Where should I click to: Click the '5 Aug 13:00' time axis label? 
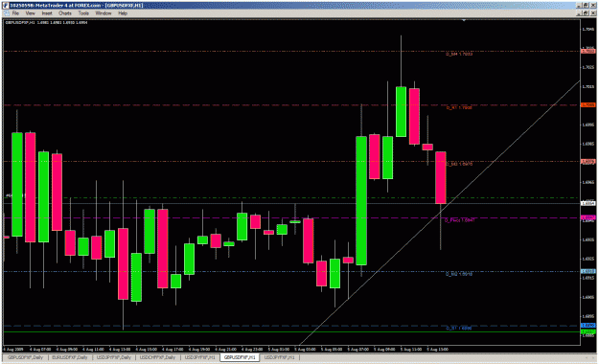(x=438, y=349)
